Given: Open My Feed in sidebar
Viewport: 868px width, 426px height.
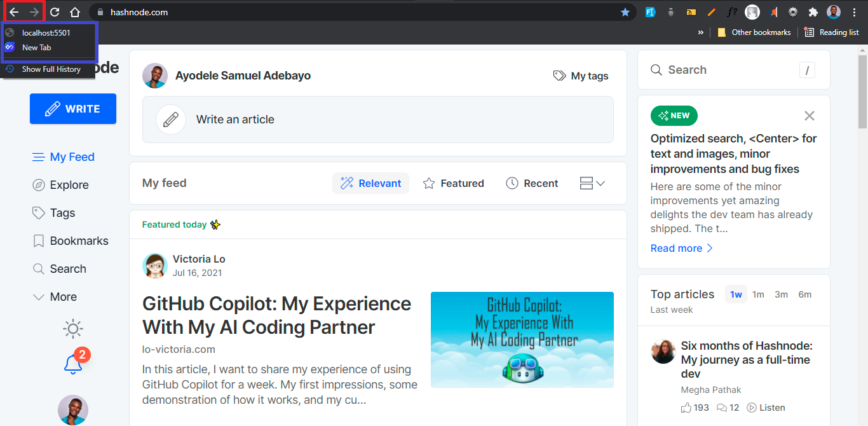Looking at the screenshot, I should [64, 157].
